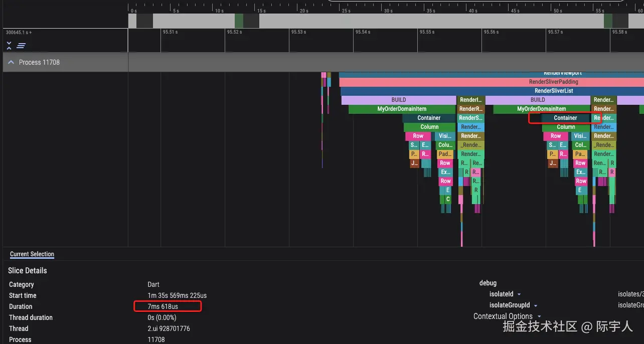Click the start time 1m 35s 569ms 225us
The height and width of the screenshot is (344, 644).
177,295
